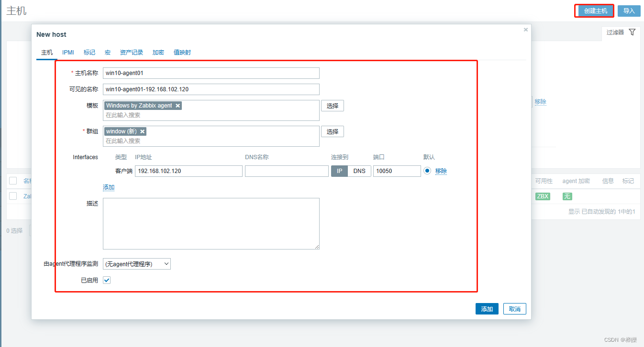Select the 默认 interface radio button

point(427,171)
